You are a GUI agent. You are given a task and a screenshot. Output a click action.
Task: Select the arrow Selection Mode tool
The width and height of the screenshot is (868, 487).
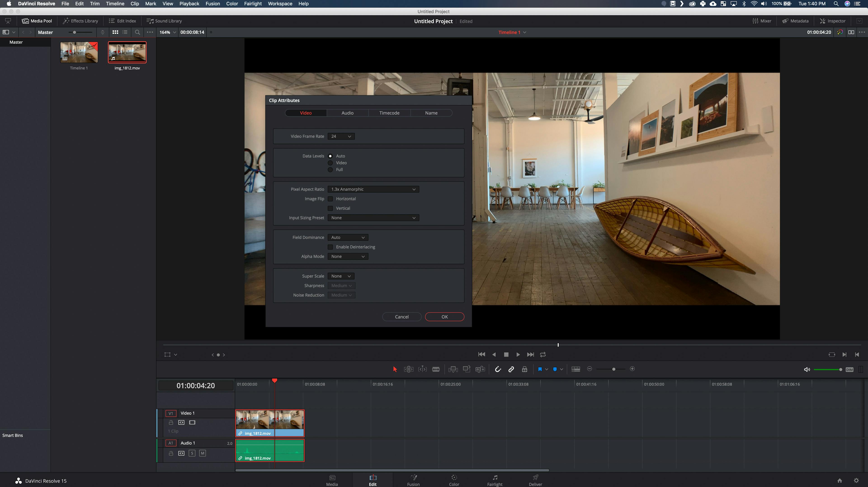pos(395,369)
